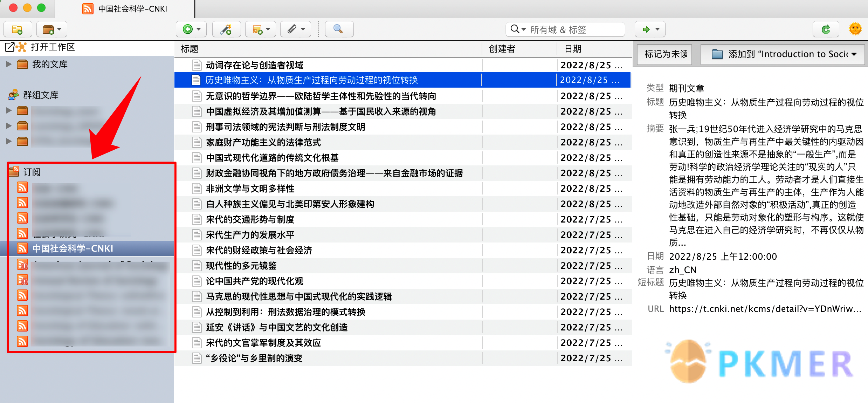Select the 中国社会科学-CNKI feed
This screenshot has height=403, width=868.
point(87,248)
